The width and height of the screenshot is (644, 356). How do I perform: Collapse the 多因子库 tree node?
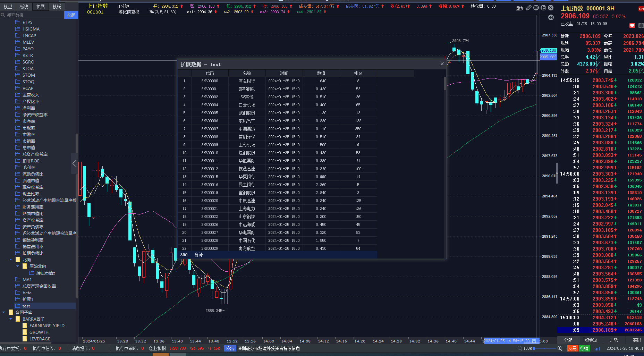4,312
